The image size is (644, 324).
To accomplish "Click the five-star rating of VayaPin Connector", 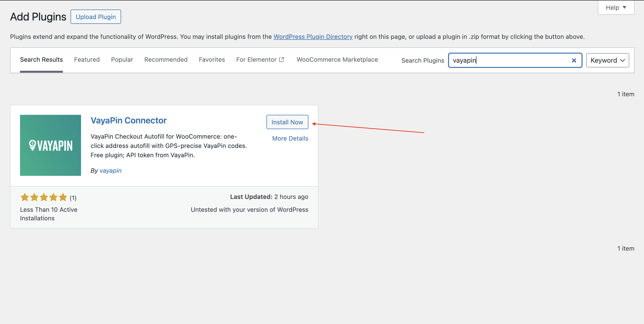I will [44, 197].
